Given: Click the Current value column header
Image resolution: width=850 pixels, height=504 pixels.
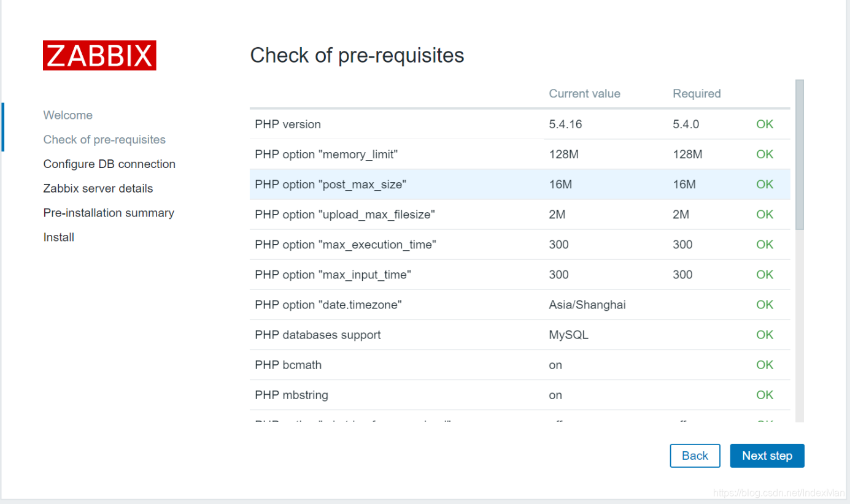Looking at the screenshot, I should click(584, 94).
